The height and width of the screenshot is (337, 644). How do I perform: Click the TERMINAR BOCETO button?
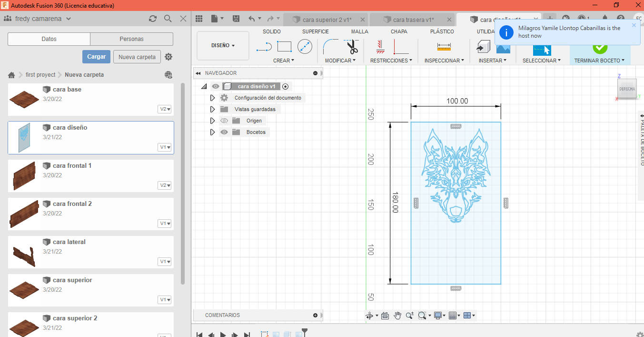pyautogui.click(x=600, y=51)
